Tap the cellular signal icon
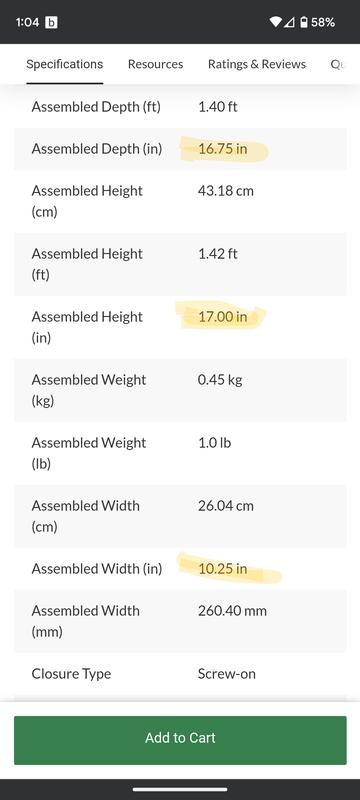 click(x=290, y=22)
